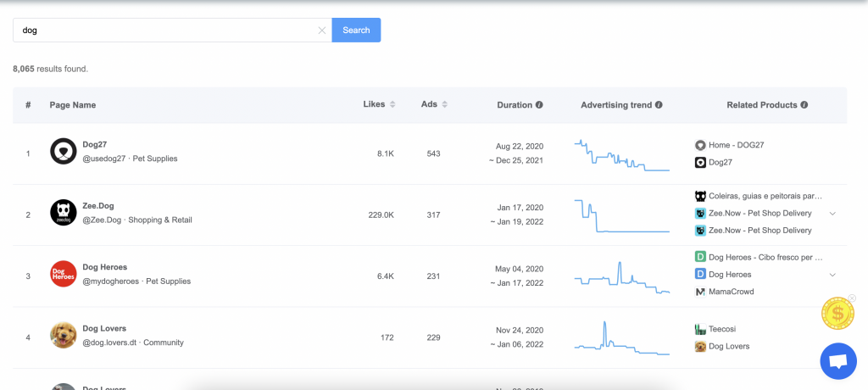Select the 229.0K likes value

[x=381, y=215]
